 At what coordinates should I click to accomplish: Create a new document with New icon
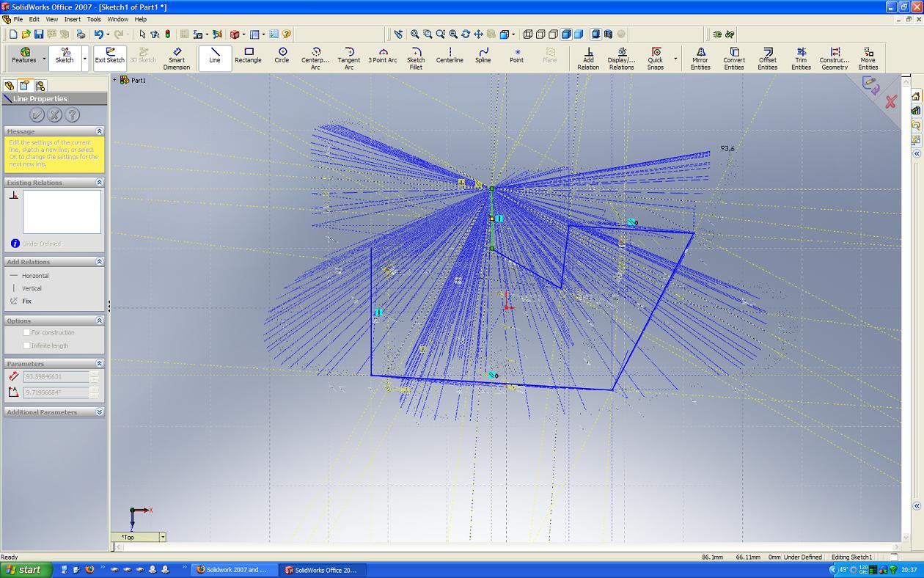tap(13, 34)
